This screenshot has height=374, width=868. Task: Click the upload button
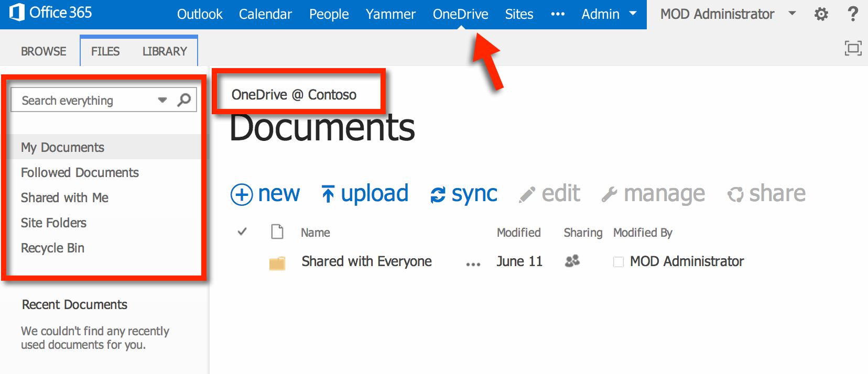click(x=365, y=194)
